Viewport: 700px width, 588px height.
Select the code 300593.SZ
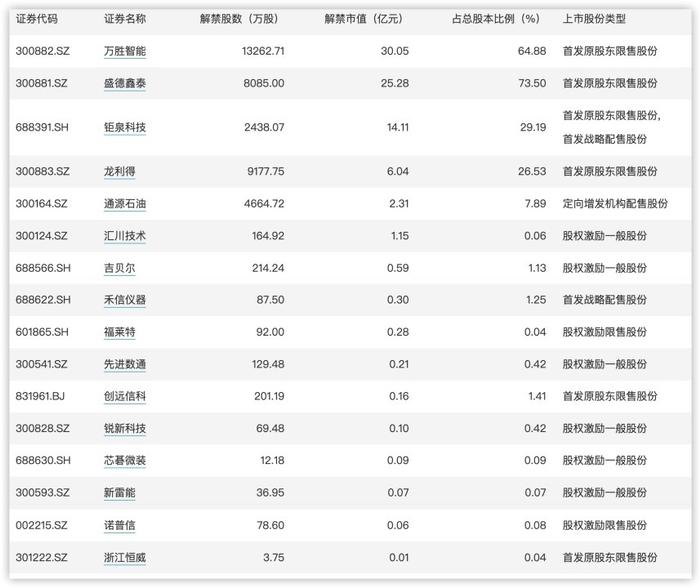point(42,492)
